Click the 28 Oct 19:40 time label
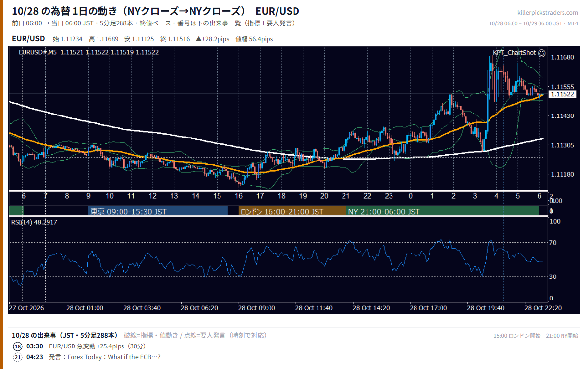This screenshot has height=369, width=588. pyautogui.click(x=486, y=308)
